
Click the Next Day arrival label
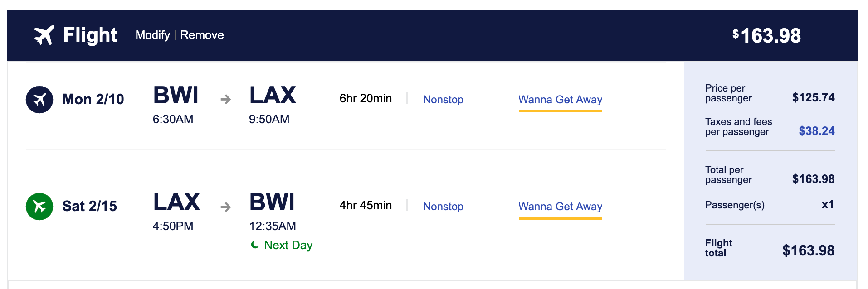point(288,245)
